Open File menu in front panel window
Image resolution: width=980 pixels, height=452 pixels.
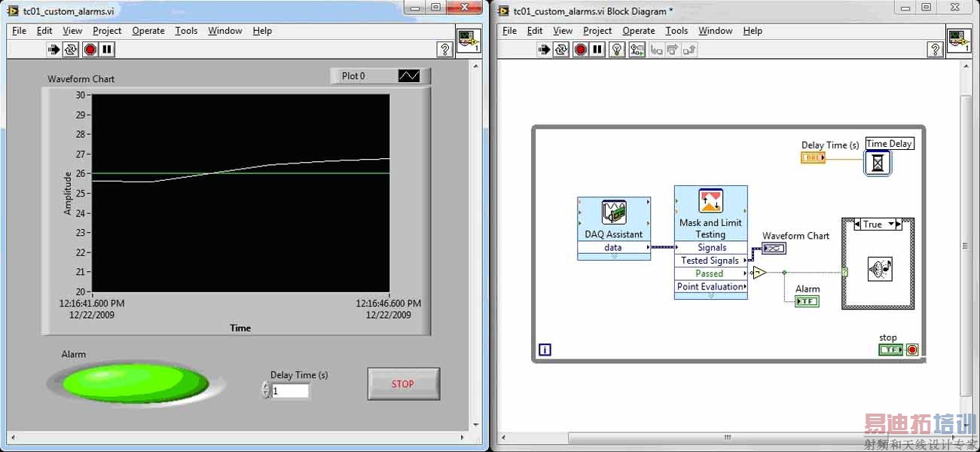tap(20, 31)
